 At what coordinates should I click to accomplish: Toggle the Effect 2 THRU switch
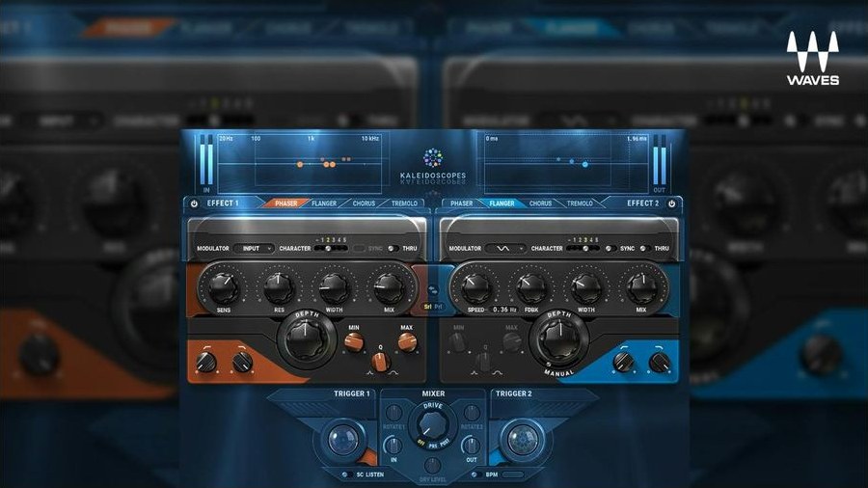(x=645, y=249)
